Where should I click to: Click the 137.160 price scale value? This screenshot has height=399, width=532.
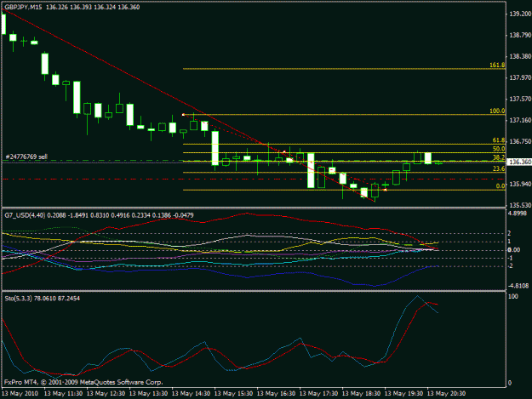coord(520,120)
